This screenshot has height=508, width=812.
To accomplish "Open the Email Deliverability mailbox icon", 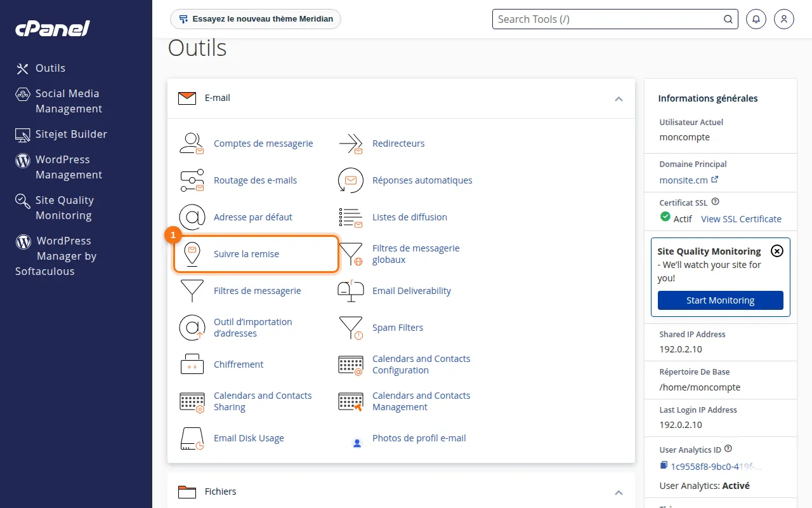I will coord(350,291).
